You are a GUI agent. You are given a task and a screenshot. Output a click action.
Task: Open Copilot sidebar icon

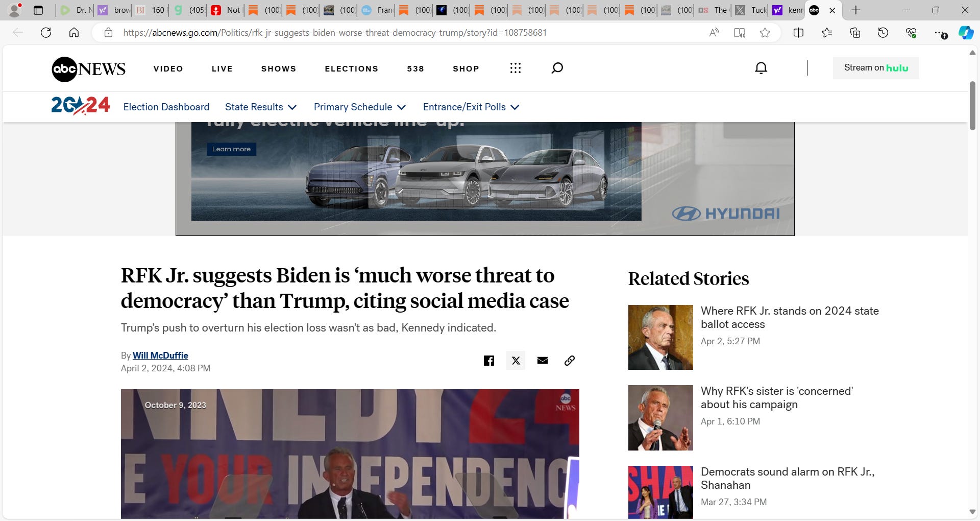966,33
